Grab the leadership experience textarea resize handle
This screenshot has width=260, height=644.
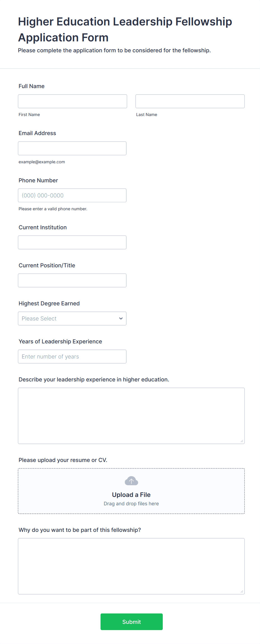click(x=242, y=441)
